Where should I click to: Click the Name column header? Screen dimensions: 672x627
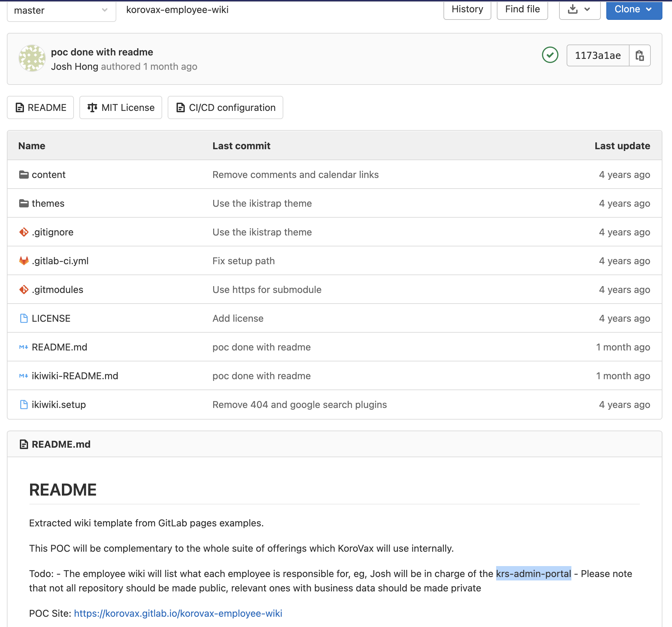coord(32,146)
